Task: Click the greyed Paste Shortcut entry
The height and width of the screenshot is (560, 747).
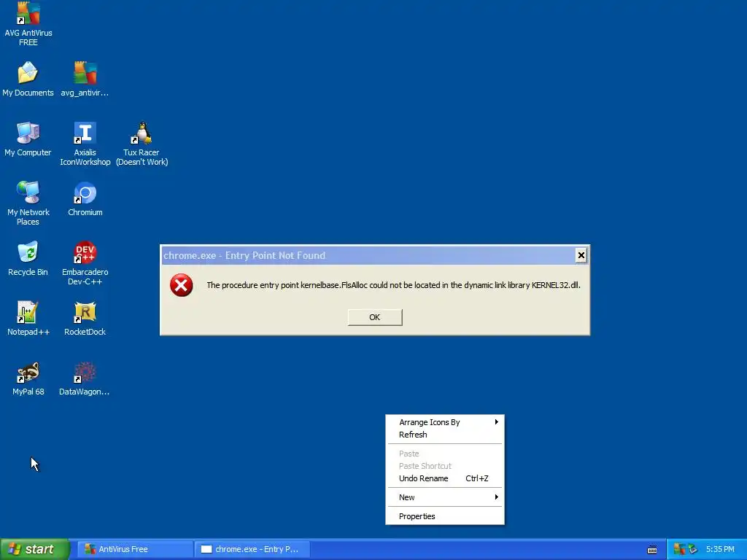Action: tap(445, 466)
